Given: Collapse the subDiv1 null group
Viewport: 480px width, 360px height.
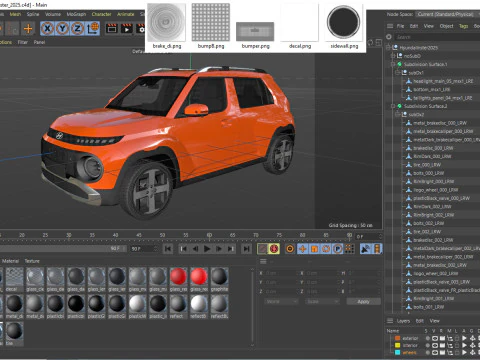Looking at the screenshot, I should coord(398,73).
